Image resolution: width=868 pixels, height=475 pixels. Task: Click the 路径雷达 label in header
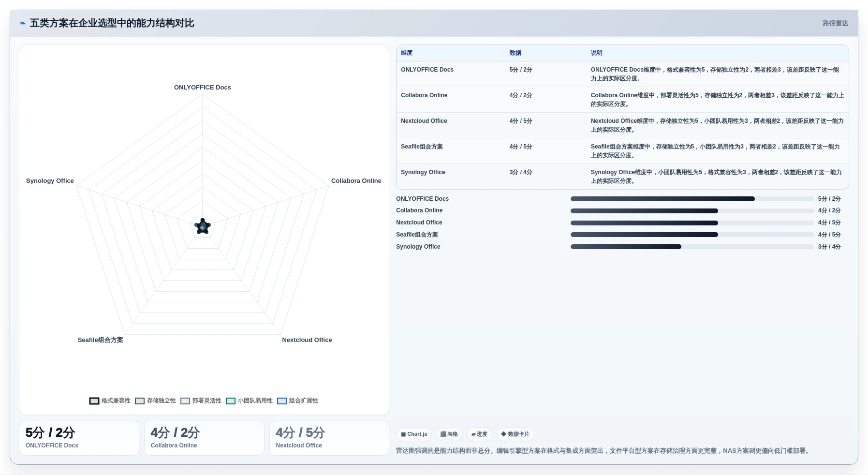pos(835,23)
